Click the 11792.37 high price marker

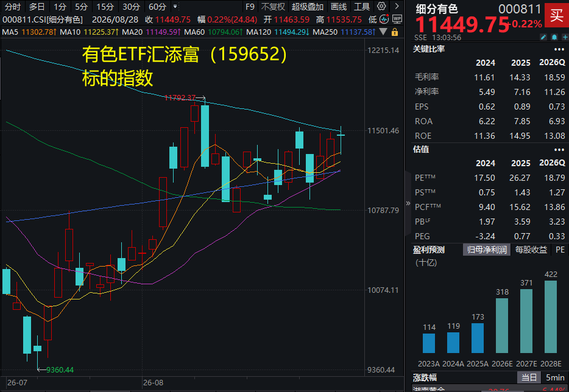180,97
